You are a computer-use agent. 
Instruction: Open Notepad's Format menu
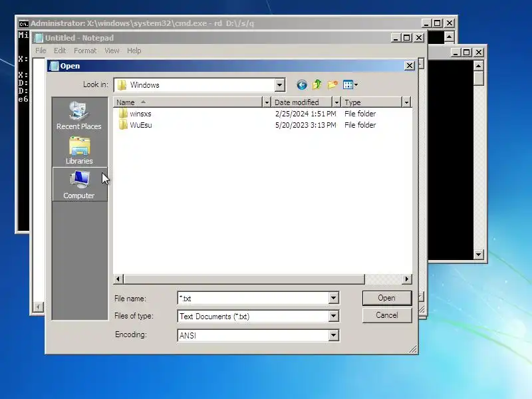tap(85, 51)
